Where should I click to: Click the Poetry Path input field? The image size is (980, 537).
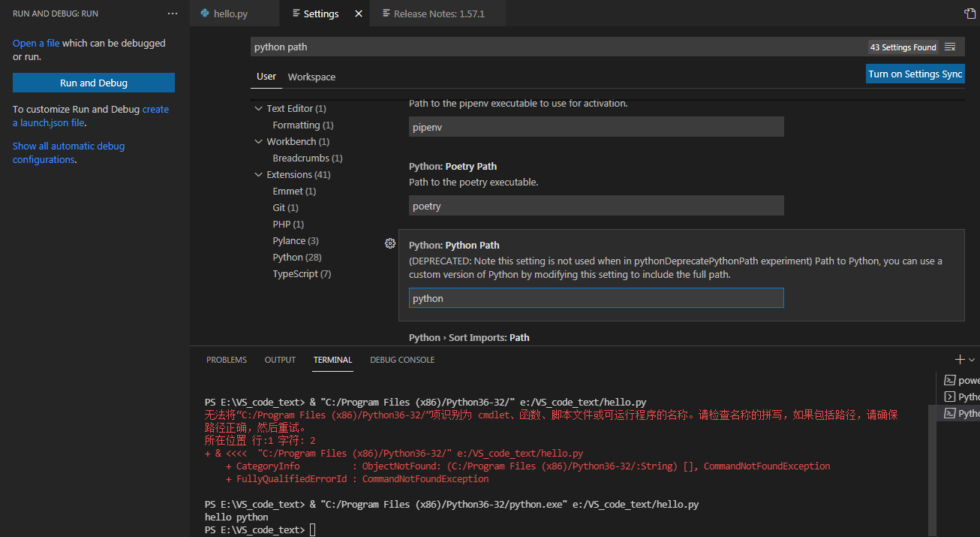click(x=597, y=206)
